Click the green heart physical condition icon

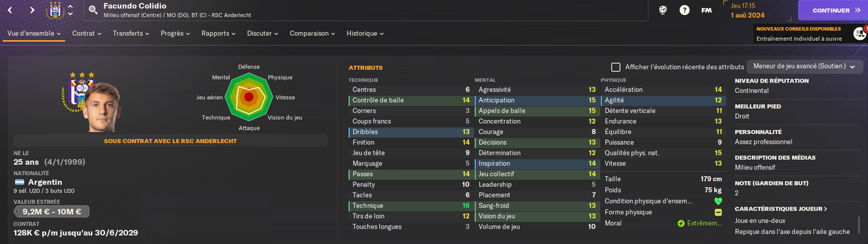click(x=717, y=201)
